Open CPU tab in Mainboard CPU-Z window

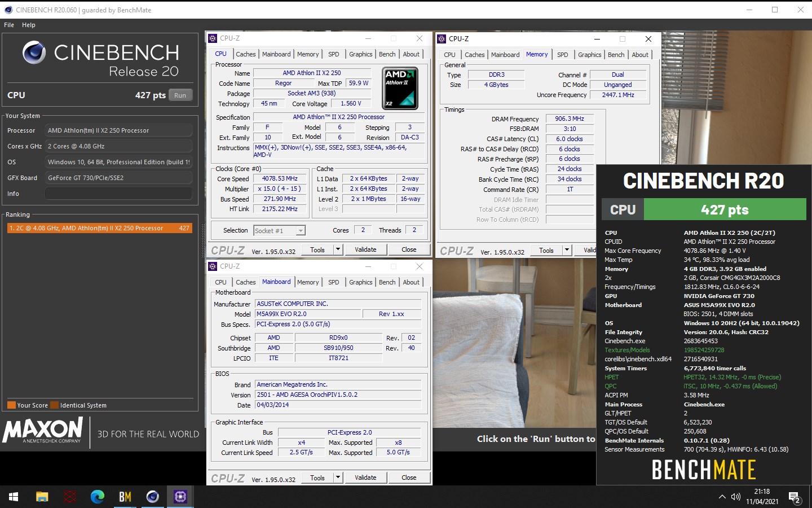[x=220, y=282]
